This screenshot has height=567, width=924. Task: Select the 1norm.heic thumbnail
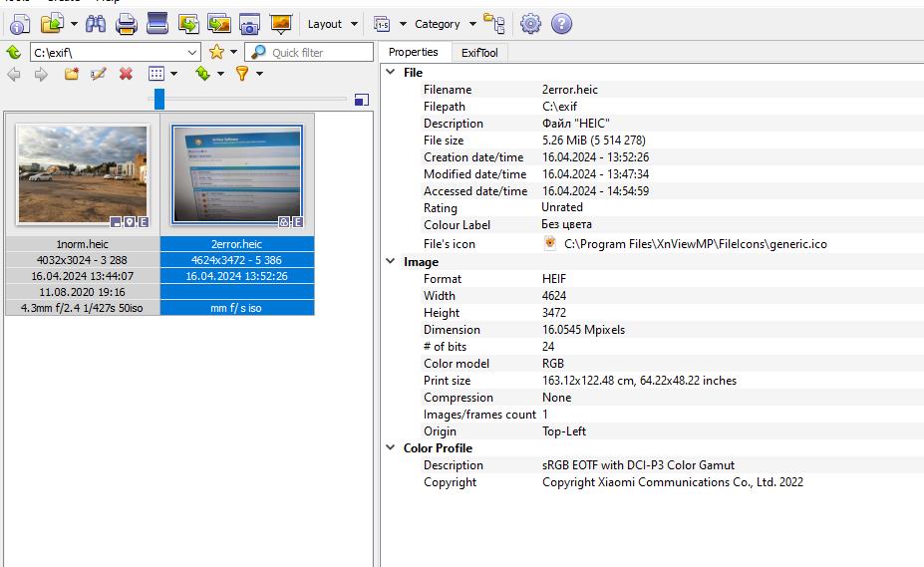tap(83, 175)
